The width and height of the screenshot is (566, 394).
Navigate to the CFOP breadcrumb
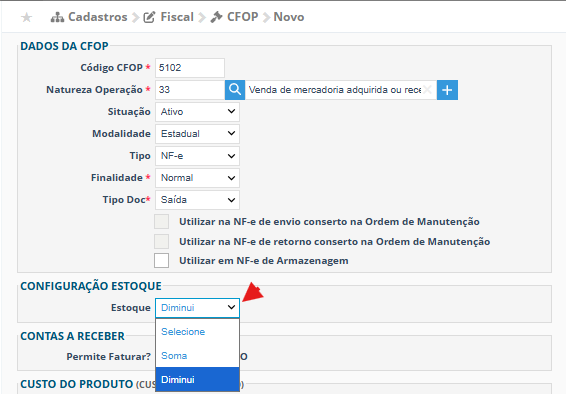(x=242, y=17)
